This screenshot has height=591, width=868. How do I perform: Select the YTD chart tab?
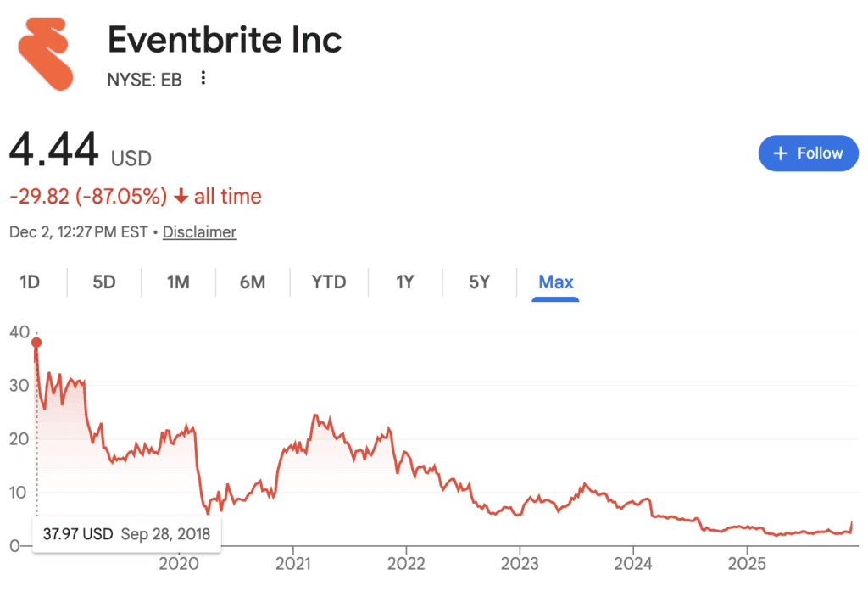coord(329,282)
